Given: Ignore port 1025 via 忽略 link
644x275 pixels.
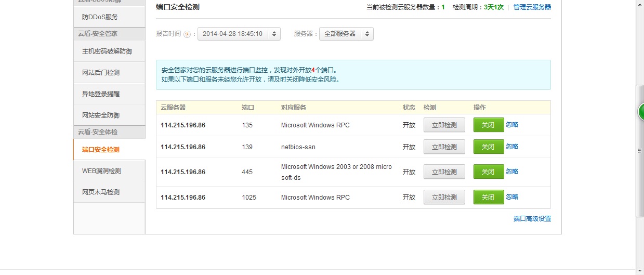Looking at the screenshot, I should 512,197.
